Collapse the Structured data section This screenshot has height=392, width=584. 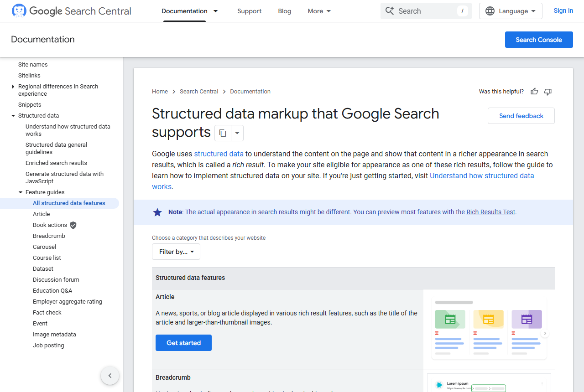(13, 116)
